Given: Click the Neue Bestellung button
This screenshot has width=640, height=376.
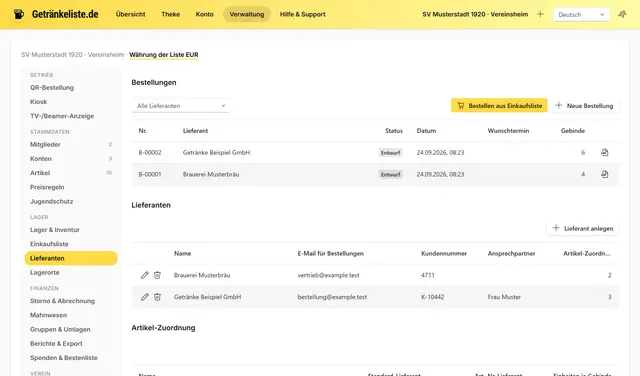Looking at the screenshot, I should pos(584,106).
